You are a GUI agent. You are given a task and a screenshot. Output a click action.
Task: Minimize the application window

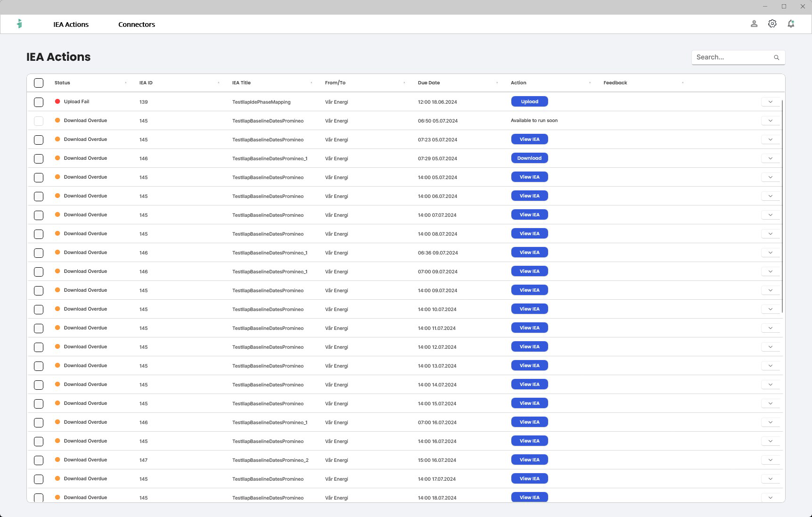point(765,7)
